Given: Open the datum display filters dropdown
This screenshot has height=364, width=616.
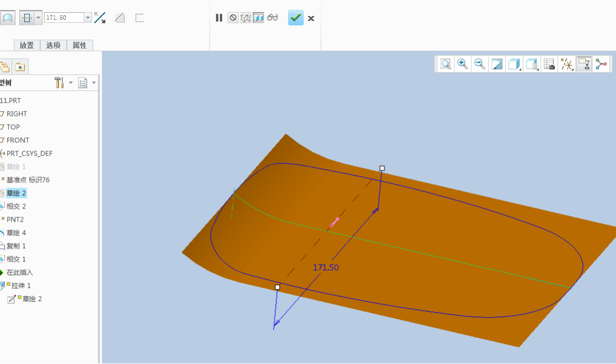Looking at the screenshot, I should (x=566, y=64).
